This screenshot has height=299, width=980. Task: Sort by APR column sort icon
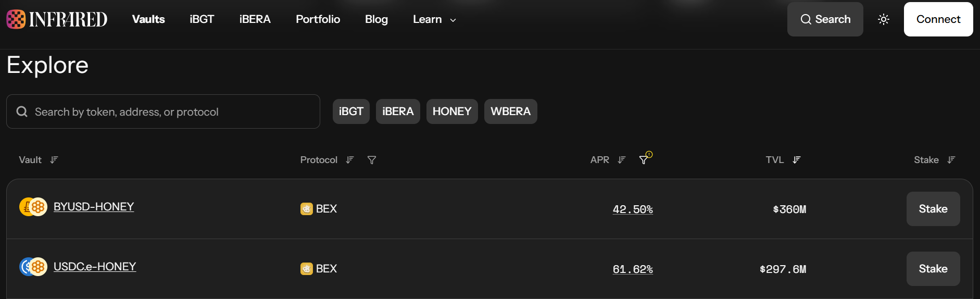pos(622,160)
